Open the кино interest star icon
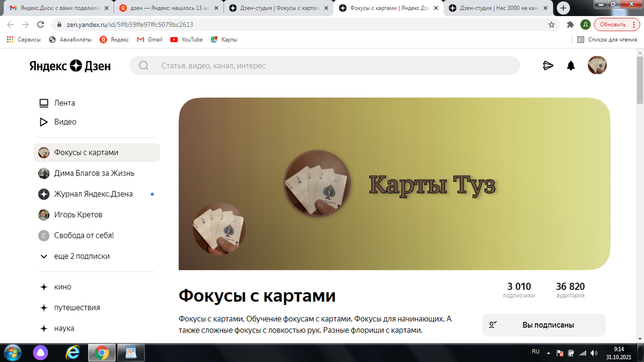The height and width of the screenshot is (362, 644). click(x=43, y=287)
